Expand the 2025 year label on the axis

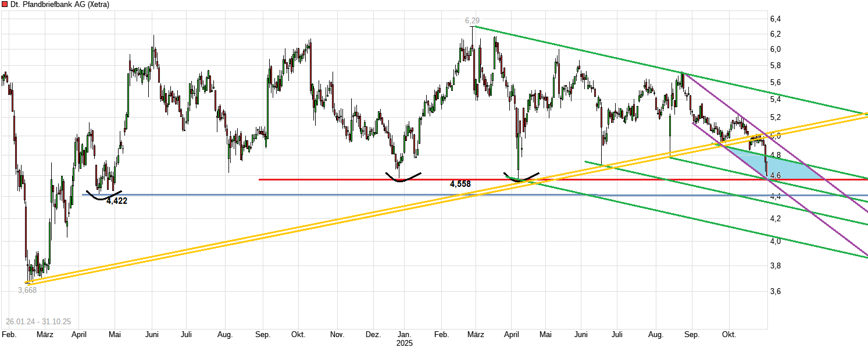click(403, 343)
